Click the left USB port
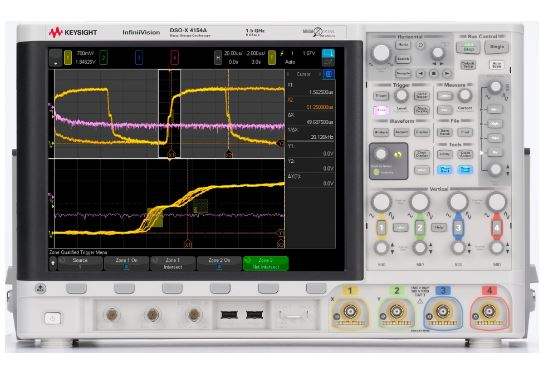 pyautogui.click(x=229, y=314)
